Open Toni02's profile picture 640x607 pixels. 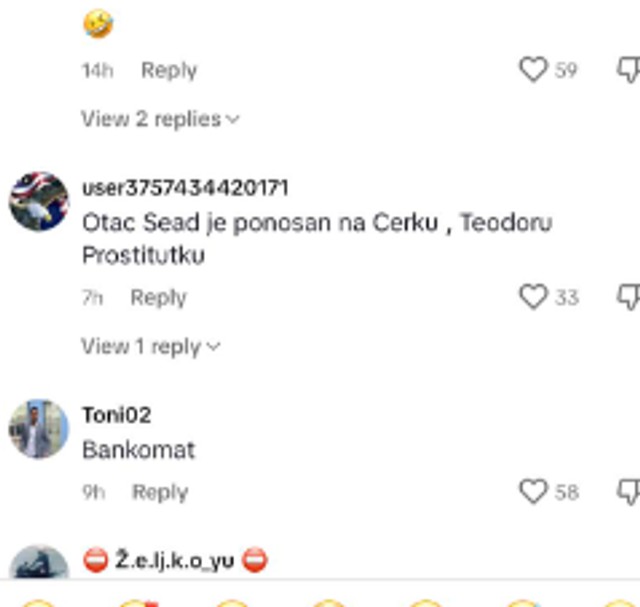tap(39, 429)
